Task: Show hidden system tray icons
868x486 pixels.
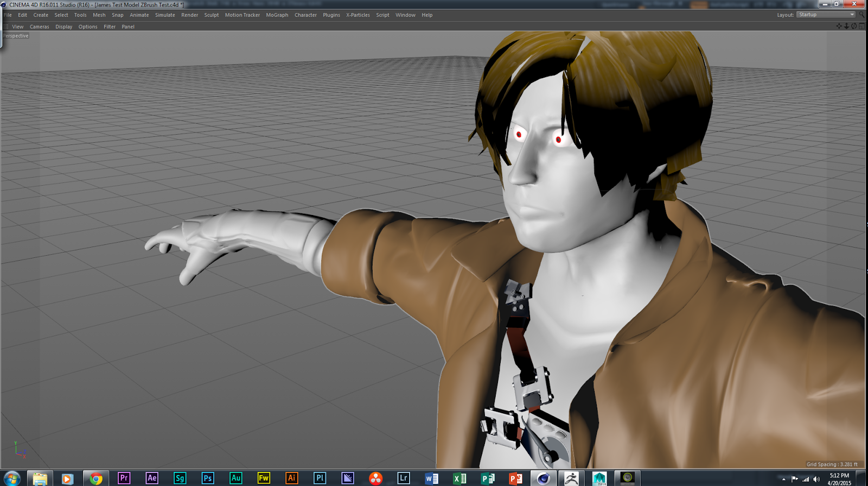Action: pyautogui.click(x=784, y=479)
